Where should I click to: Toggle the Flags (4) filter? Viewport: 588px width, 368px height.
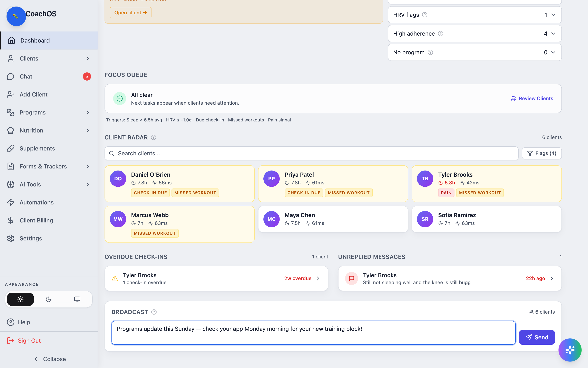tap(542, 153)
